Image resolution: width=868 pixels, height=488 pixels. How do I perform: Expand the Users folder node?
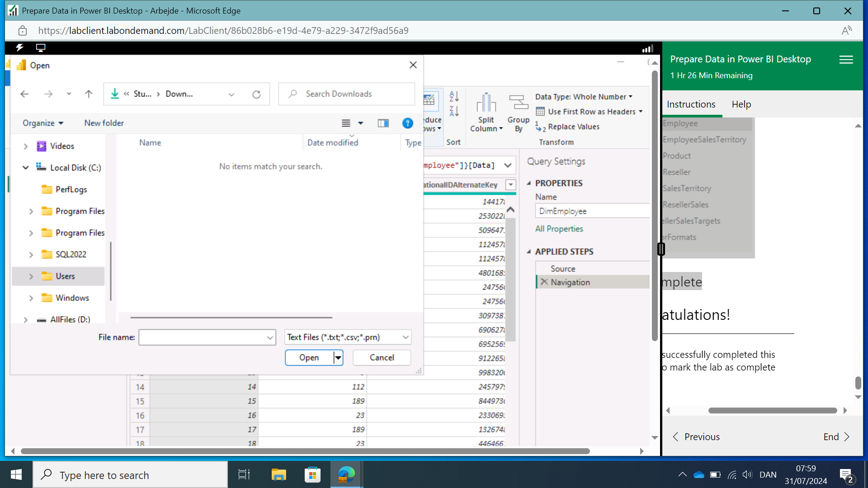click(31, 277)
